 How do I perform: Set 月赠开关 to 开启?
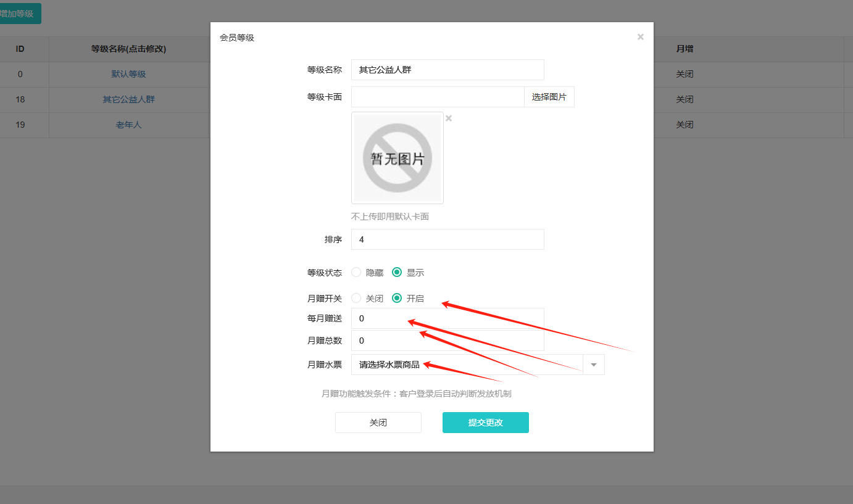(x=397, y=298)
